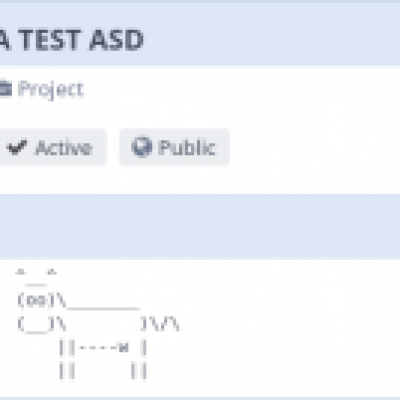
Task: Click the empty blue section header bar
Action: (200, 227)
